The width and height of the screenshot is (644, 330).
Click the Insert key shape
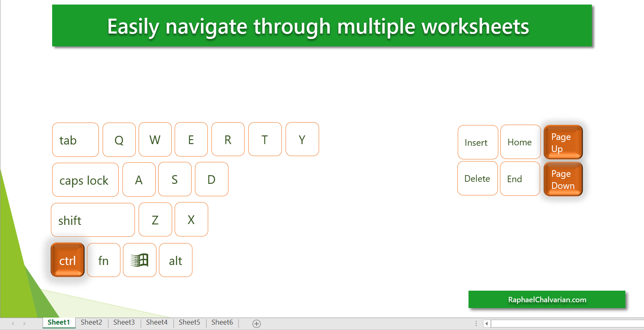(x=478, y=142)
